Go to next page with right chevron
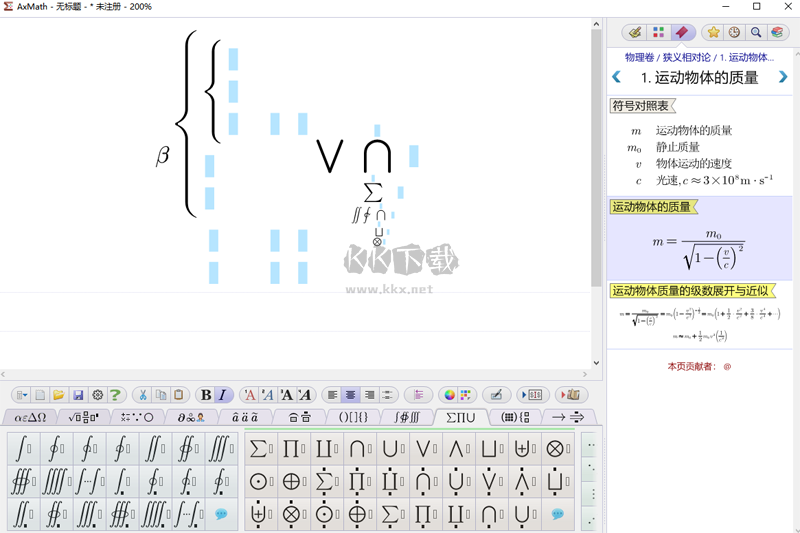Image resolution: width=800 pixels, height=533 pixels. pos(783,77)
